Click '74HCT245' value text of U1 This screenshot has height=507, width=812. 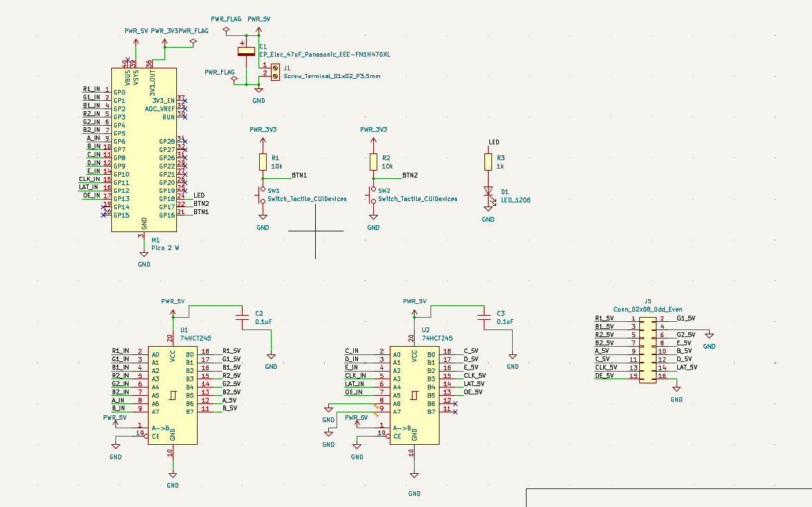coord(196,338)
